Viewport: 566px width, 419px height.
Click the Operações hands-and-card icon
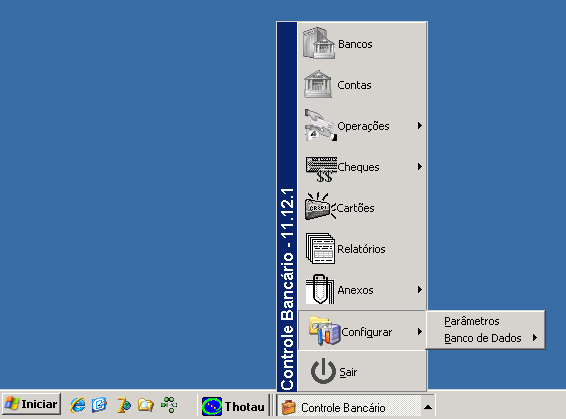[x=321, y=125]
